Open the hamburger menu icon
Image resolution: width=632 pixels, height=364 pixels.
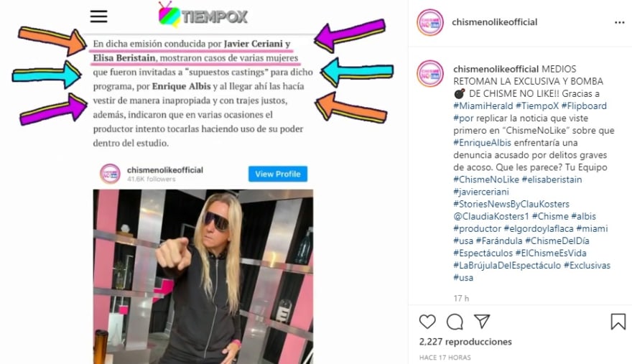point(99,16)
